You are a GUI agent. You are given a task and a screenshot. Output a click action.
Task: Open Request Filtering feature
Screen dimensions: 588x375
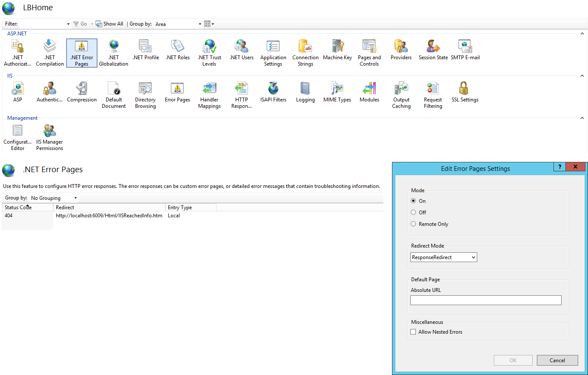pos(433,95)
